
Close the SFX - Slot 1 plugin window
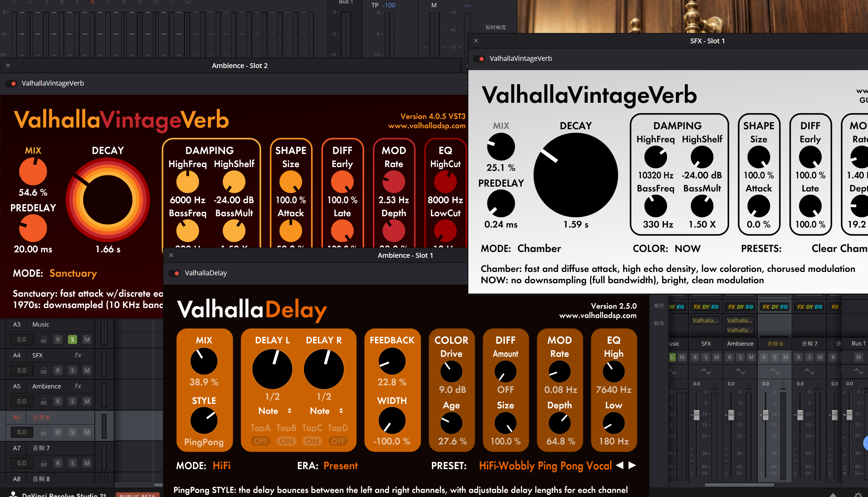pos(476,41)
